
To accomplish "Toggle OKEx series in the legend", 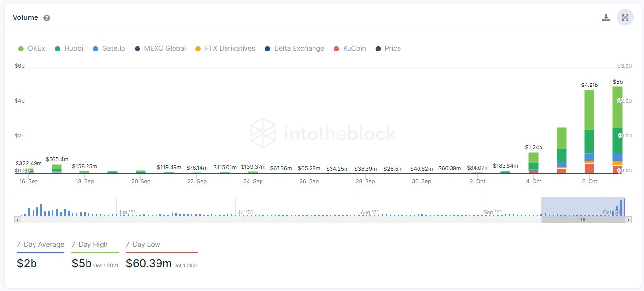I will tap(32, 48).
